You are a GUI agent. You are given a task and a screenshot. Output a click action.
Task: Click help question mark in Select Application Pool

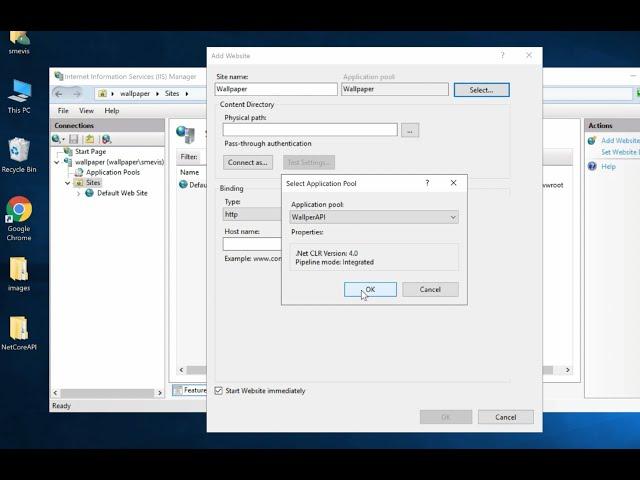tap(427, 183)
